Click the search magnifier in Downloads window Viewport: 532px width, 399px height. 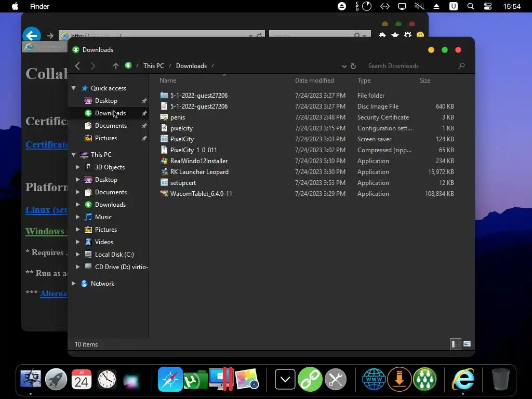click(x=461, y=66)
